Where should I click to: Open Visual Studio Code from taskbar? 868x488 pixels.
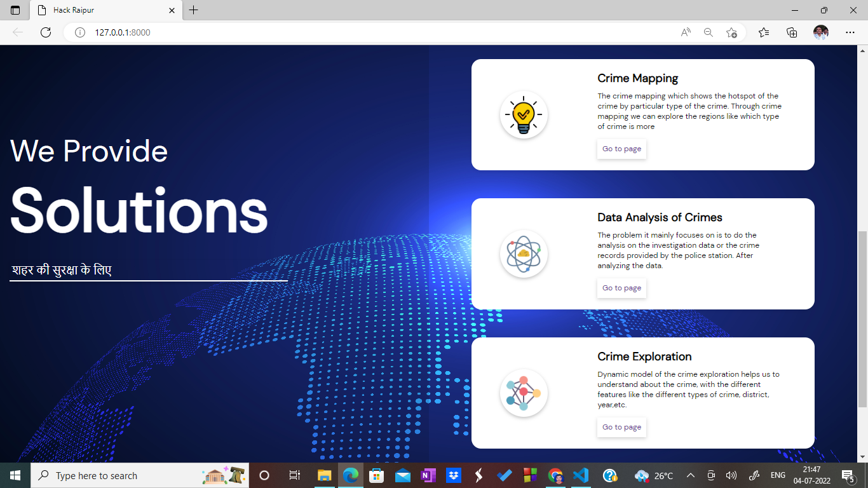581,475
